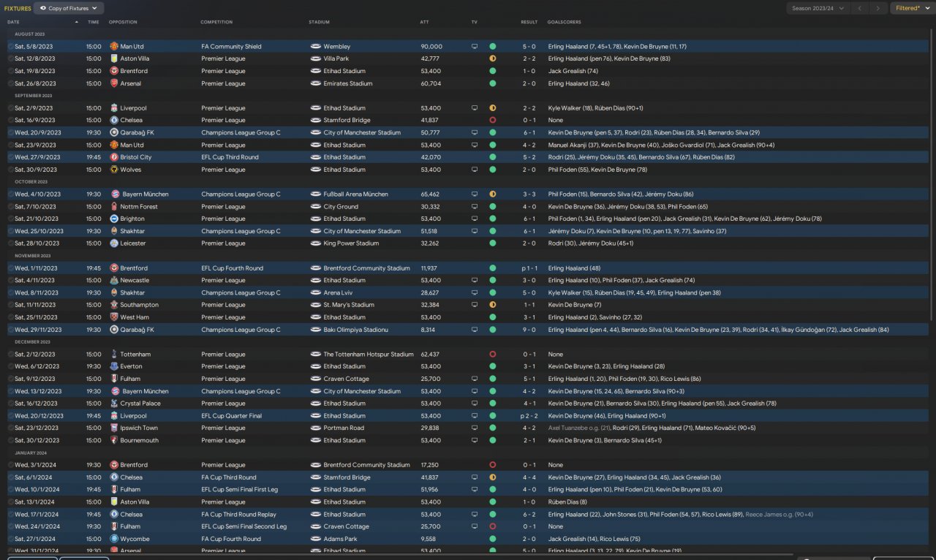Viewport: 936px width, 560px height.
Task: Click the Crystal Palace club badge
Action: [114, 404]
